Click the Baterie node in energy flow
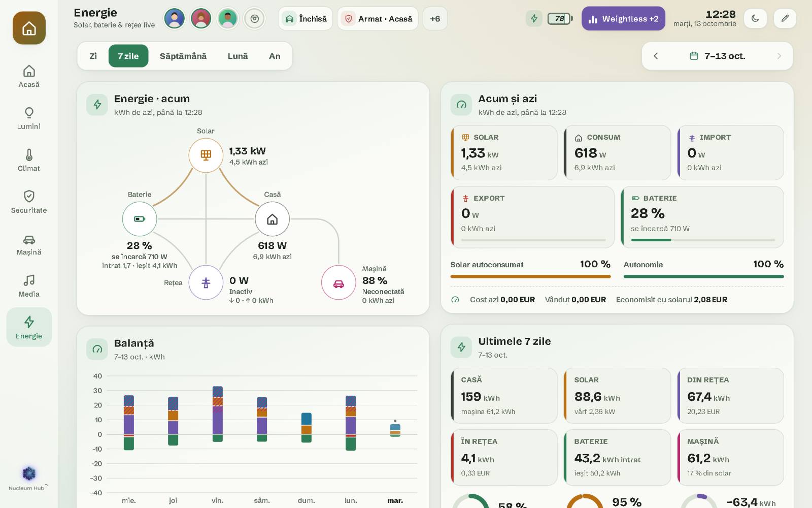The image size is (812, 508). [140, 219]
